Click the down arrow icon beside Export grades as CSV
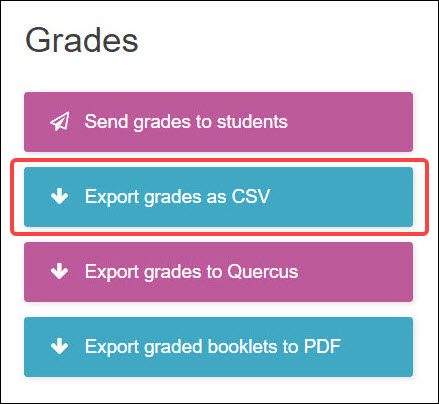Viewport: 439px width, 404px height. (x=60, y=196)
